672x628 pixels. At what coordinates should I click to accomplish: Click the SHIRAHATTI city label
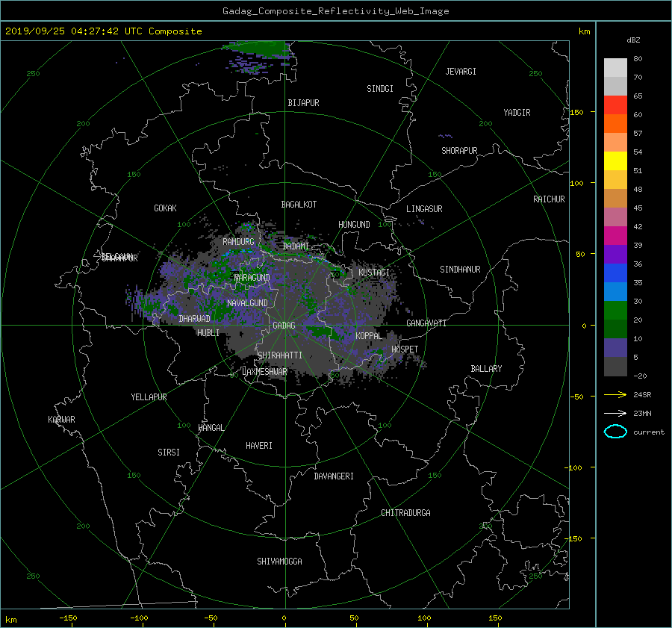(280, 355)
